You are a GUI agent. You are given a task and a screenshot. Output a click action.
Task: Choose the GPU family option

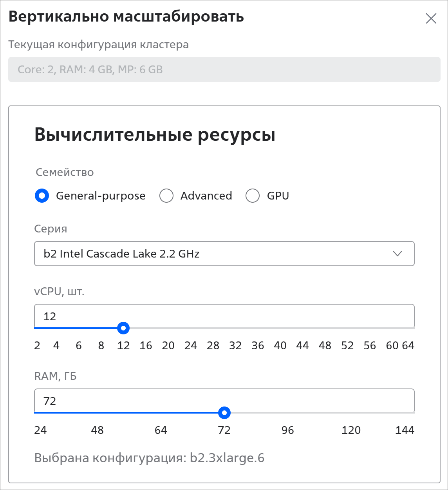253,196
